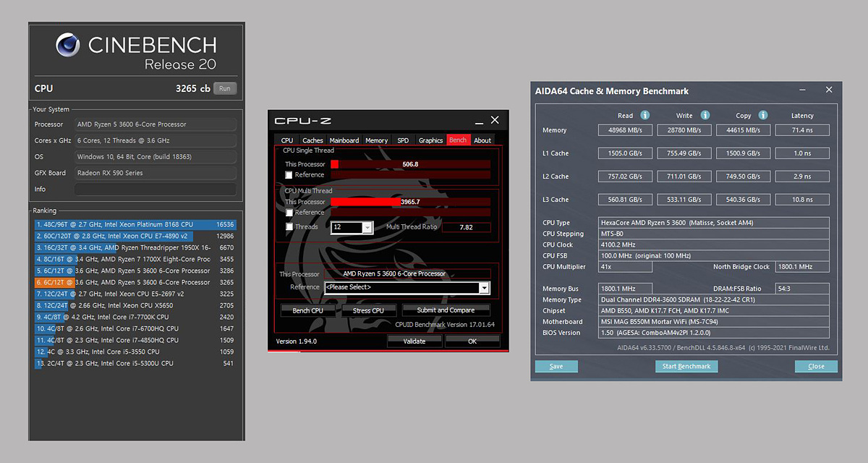The height and width of the screenshot is (463, 868).
Task: Click the Memory Latency value 71.4 ns
Action: [802, 130]
